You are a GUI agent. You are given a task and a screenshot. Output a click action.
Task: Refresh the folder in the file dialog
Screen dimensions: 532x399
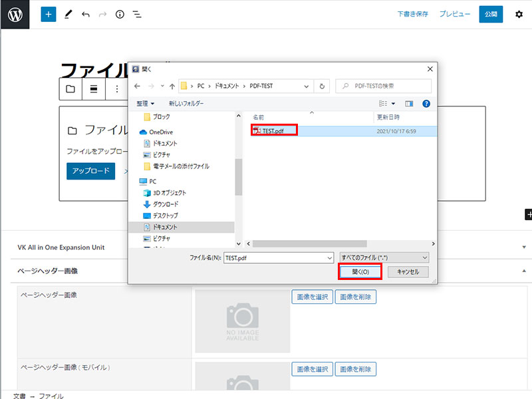pos(323,86)
